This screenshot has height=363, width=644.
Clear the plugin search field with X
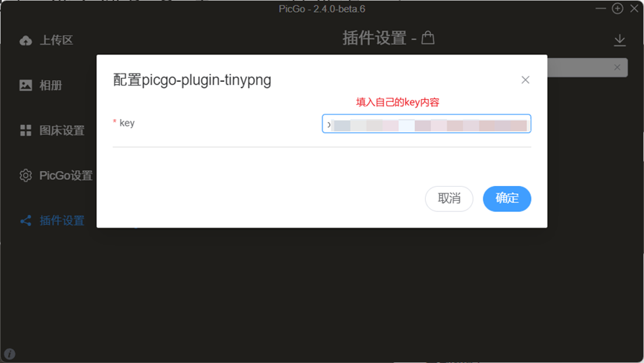pyautogui.click(x=617, y=67)
